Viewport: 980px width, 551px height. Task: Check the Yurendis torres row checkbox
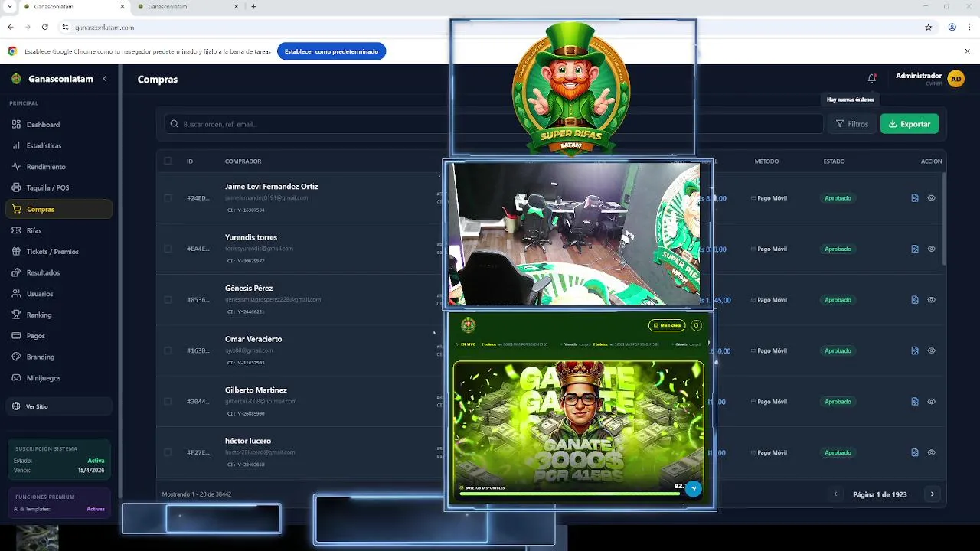pos(168,249)
